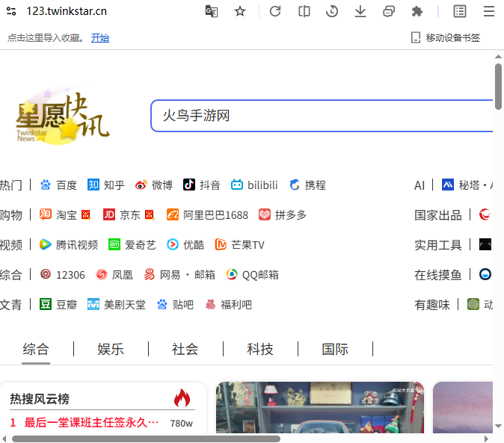Click the scroll right arrow
This screenshot has height=443, width=504.
(x=486, y=439)
